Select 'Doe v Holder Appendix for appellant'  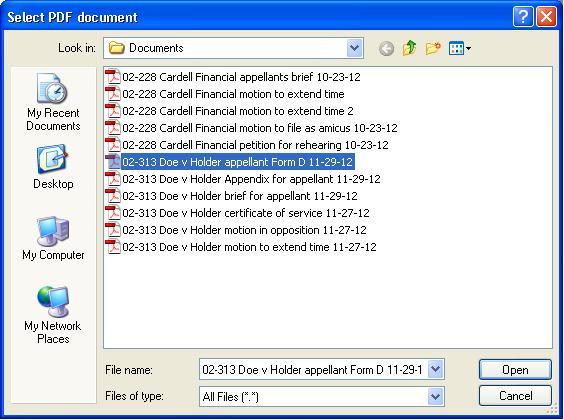click(x=251, y=179)
